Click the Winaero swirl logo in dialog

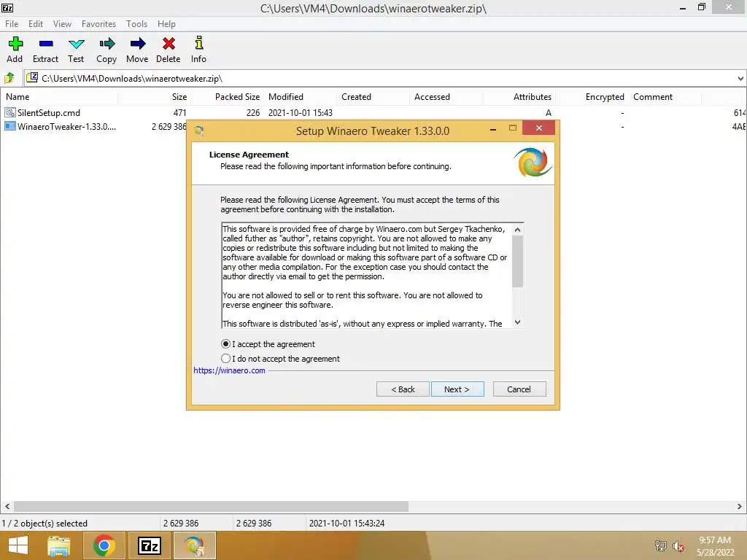click(533, 163)
